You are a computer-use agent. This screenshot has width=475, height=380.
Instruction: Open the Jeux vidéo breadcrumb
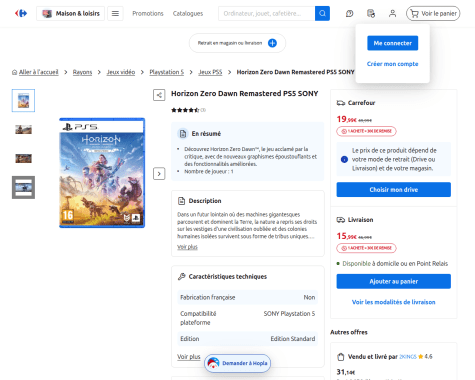(x=121, y=72)
